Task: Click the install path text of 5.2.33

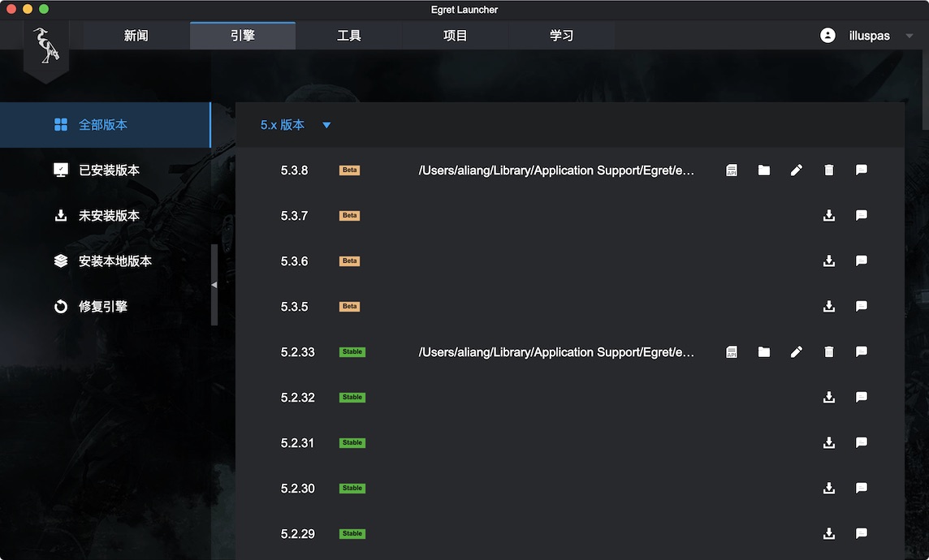Action: click(556, 352)
